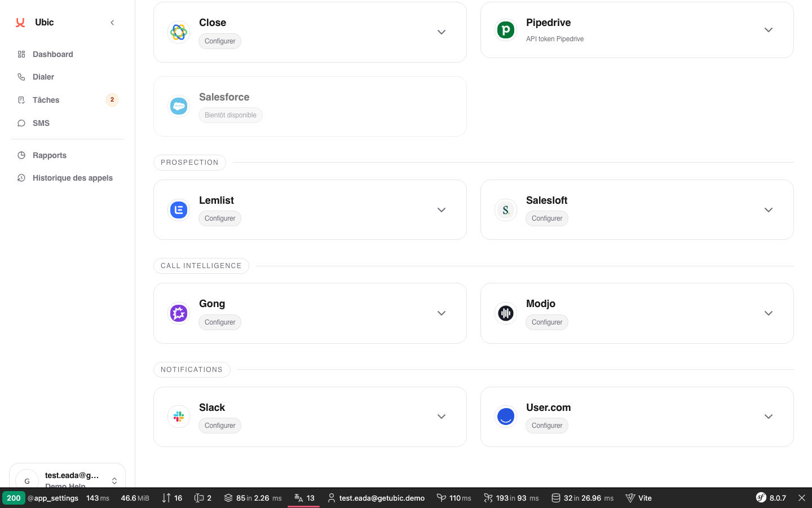Viewport: 812px width, 508px height.
Task: Open the Twig panel showing 110 ms
Action: point(454,498)
